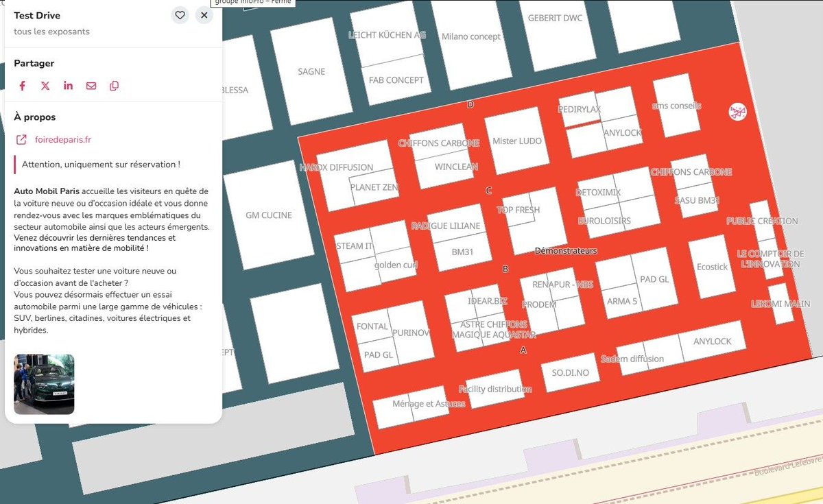Click the Boulevard Lefebvre street label
823x504 pixels.
pyautogui.click(x=787, y=467)
